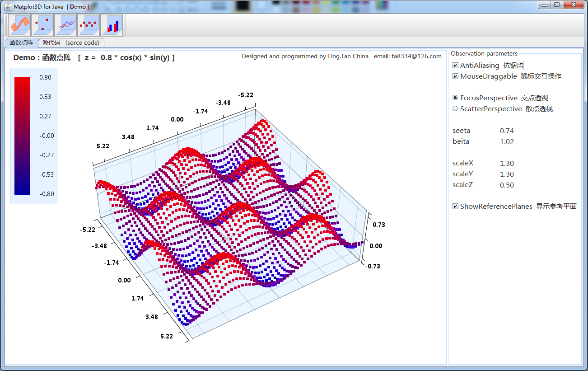The width and height of the screenshot is (588, 371).
Task: Toggle the MouseDraggable checkbox
Action: pos(455,76)
